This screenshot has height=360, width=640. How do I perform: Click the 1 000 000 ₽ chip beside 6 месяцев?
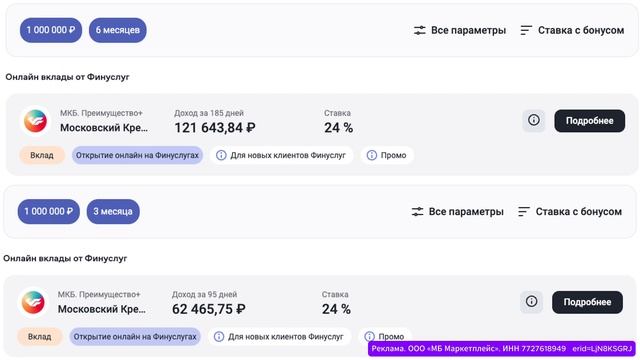(x=51, y=30)
